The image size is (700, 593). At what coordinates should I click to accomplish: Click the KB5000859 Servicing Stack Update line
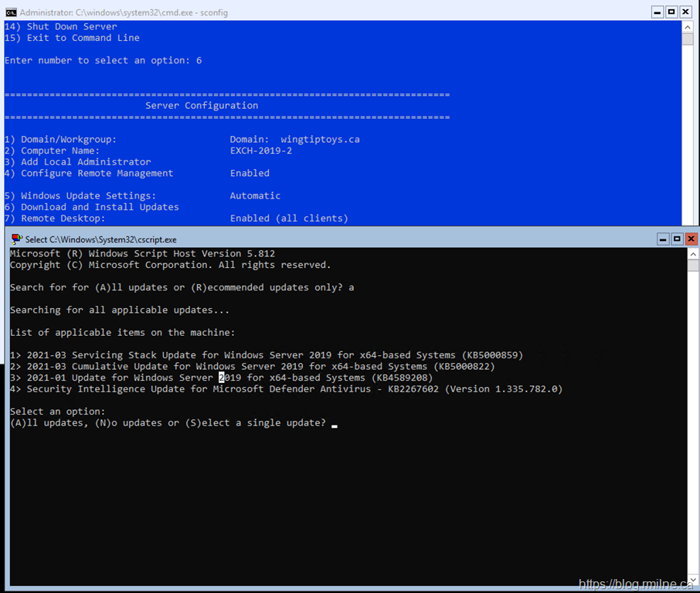coord(267,355)
